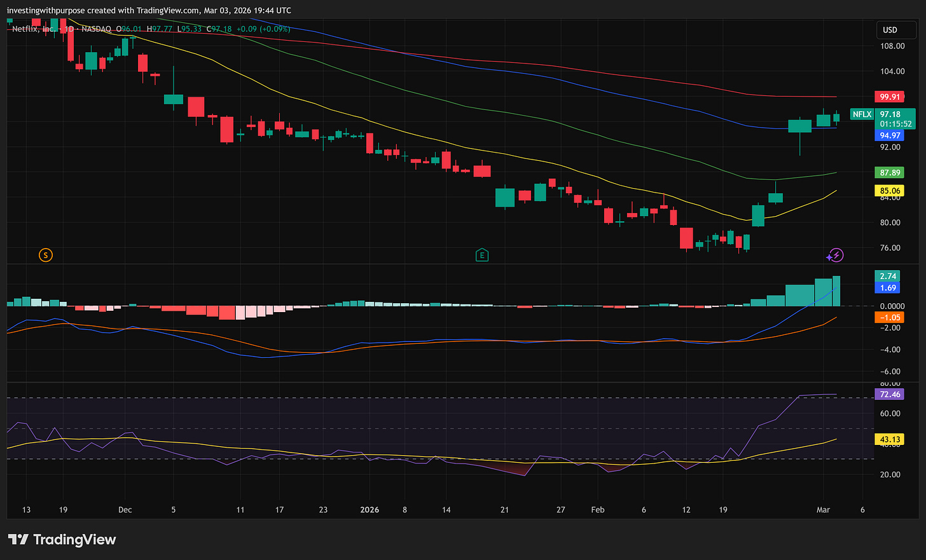Viewport: 926px width, 560px height.
Task: Click the yellow 43.13 RSI average label
Action: (890, 439)
